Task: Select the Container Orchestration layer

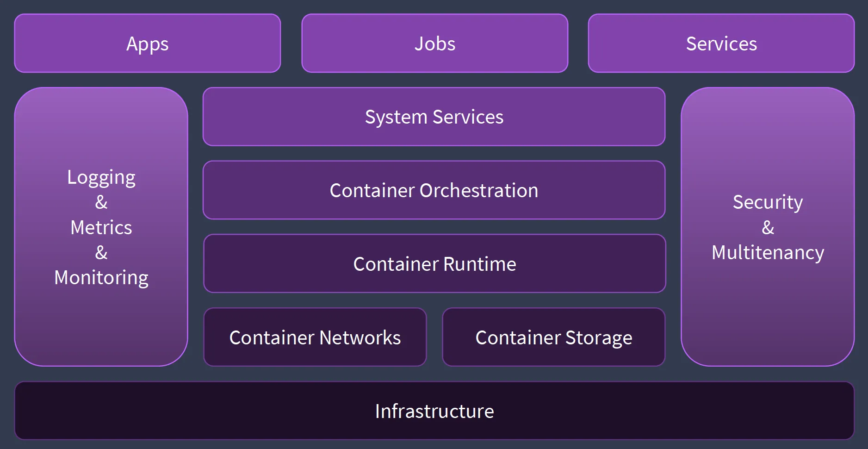Action: [x=434, y=190]
